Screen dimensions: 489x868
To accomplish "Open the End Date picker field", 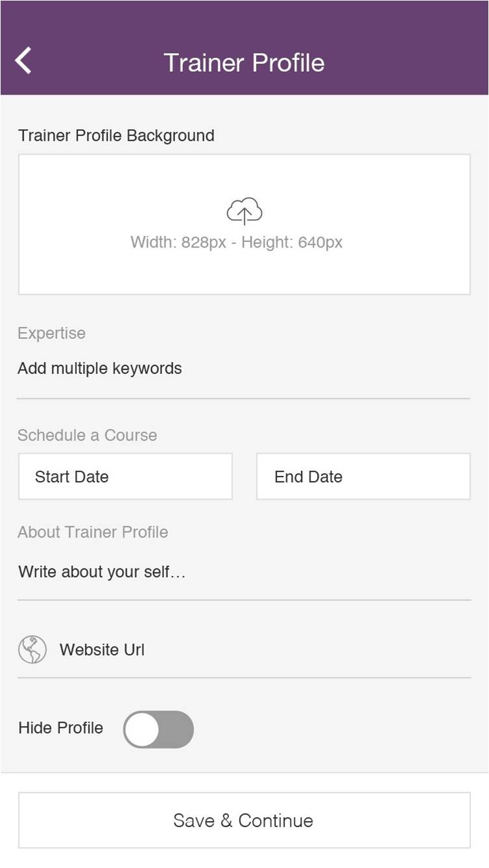I will click(x=363, y=476).
